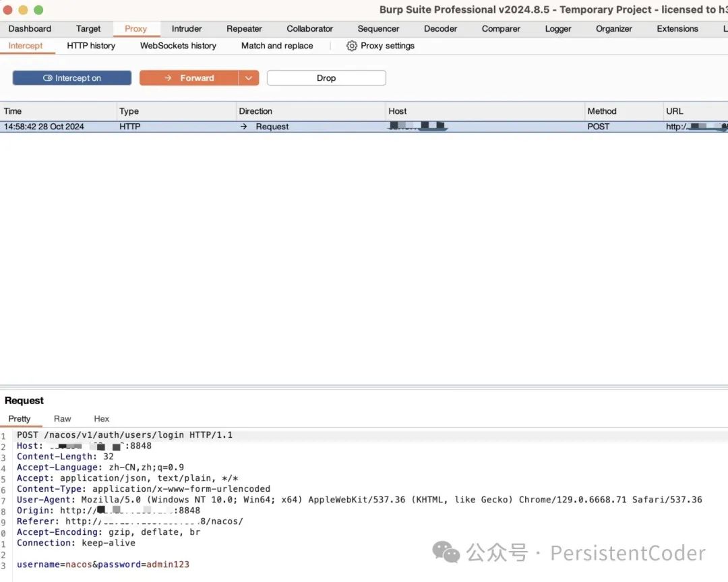Go to the Repeater tab
728x582 pixels.
point(244,29)
